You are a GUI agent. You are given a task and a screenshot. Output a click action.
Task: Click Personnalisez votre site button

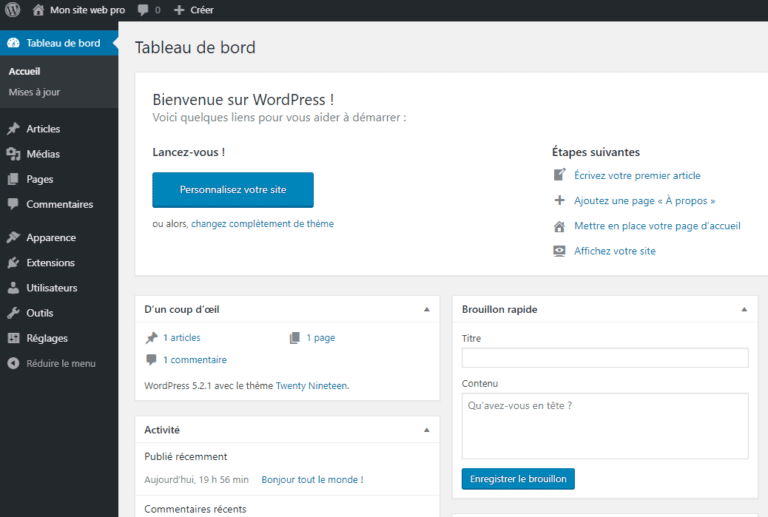233,190
